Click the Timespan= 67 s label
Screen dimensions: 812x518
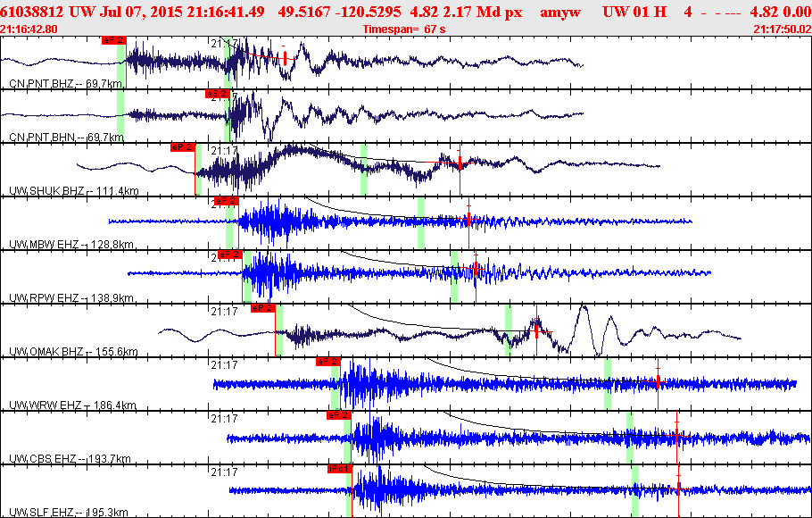(404, 29)
